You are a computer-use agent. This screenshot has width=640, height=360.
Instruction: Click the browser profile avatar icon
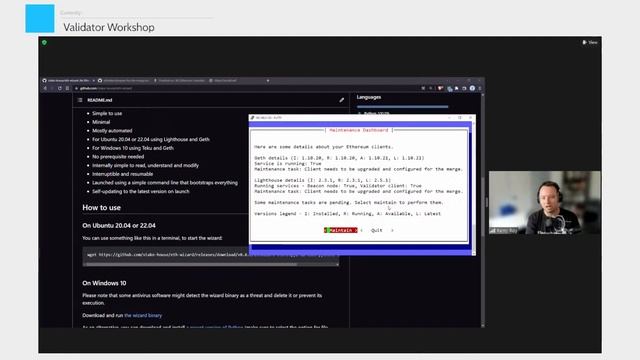tap(472, 88)
